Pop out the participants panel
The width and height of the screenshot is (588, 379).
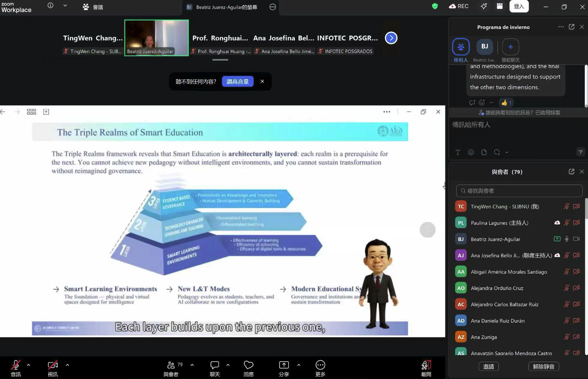click(571, 172)
